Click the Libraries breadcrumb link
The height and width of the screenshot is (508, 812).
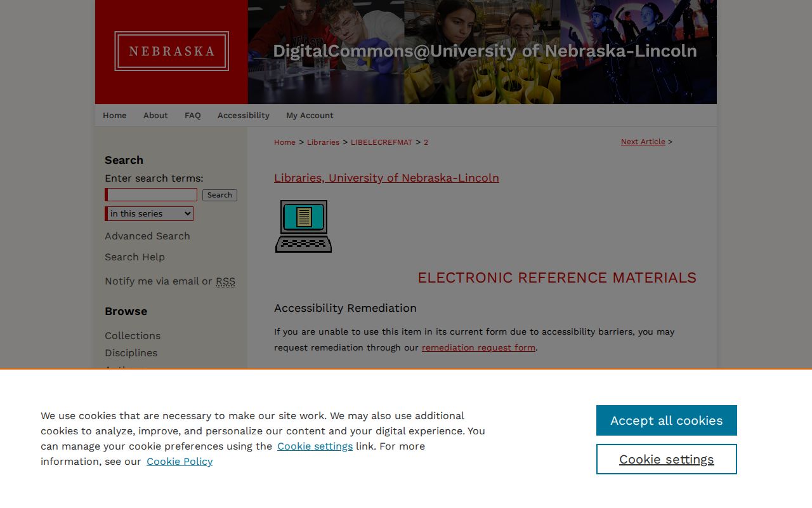click(x=323, y=142)
